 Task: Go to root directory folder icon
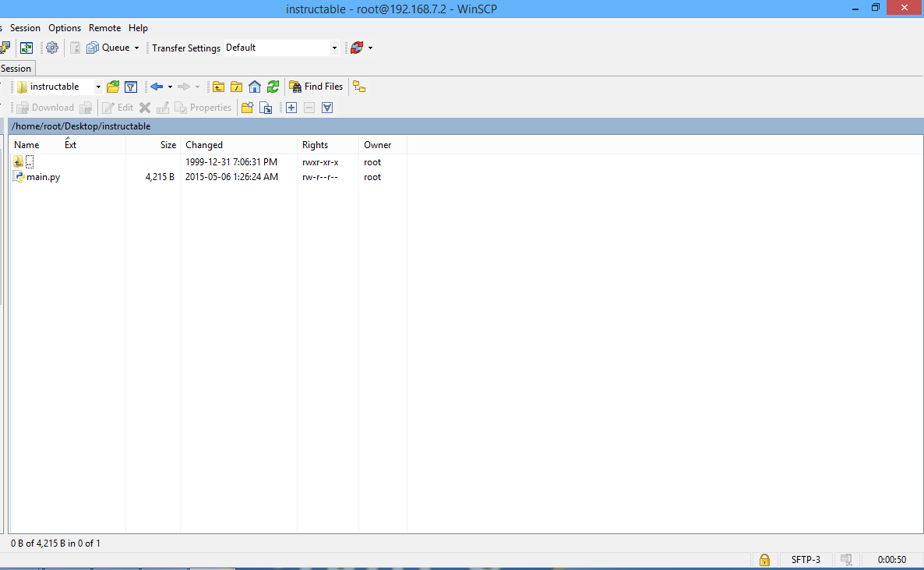(236, 87)
